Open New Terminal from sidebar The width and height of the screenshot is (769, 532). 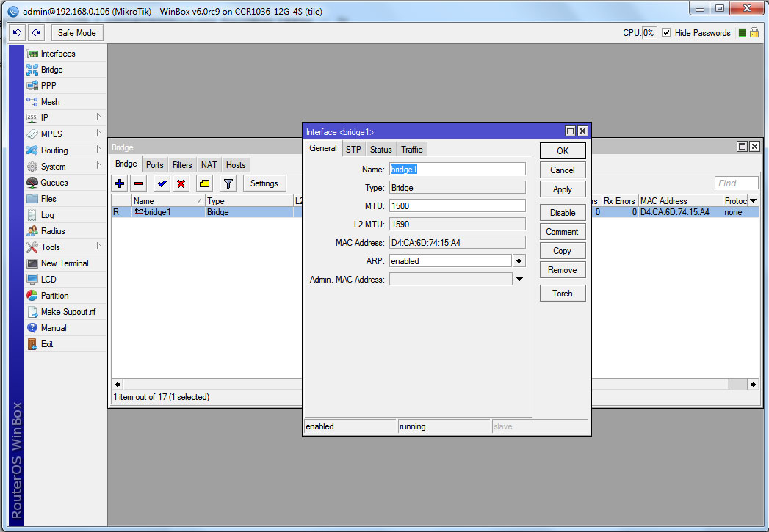pos(65,263)
